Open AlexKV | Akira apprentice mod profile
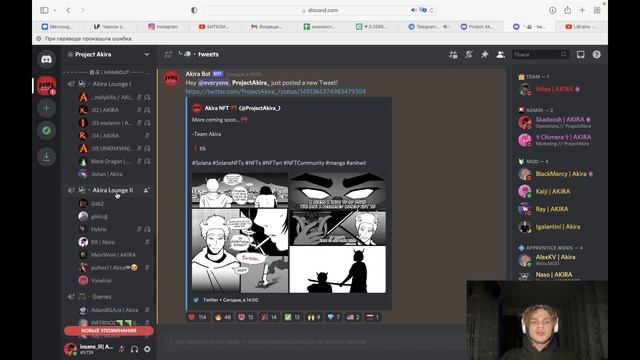 556,260
